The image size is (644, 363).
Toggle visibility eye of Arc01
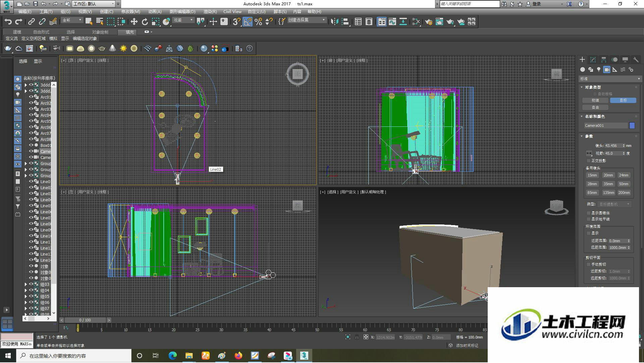point(31,97)
